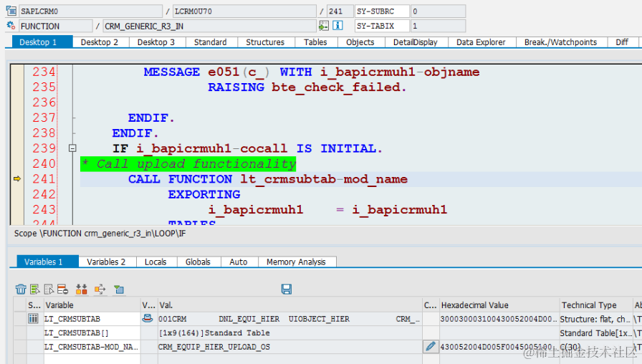Click the gear icon next to FUNCTION
This screenshot has height=364, width=642.
11,26
